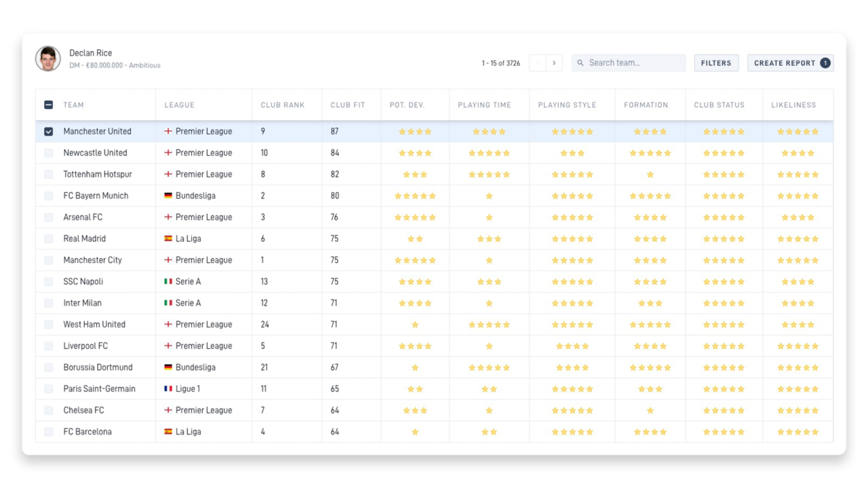Sort table by Team column header
This screenshot has height=488, width=868.
click(x=74, y=105)
